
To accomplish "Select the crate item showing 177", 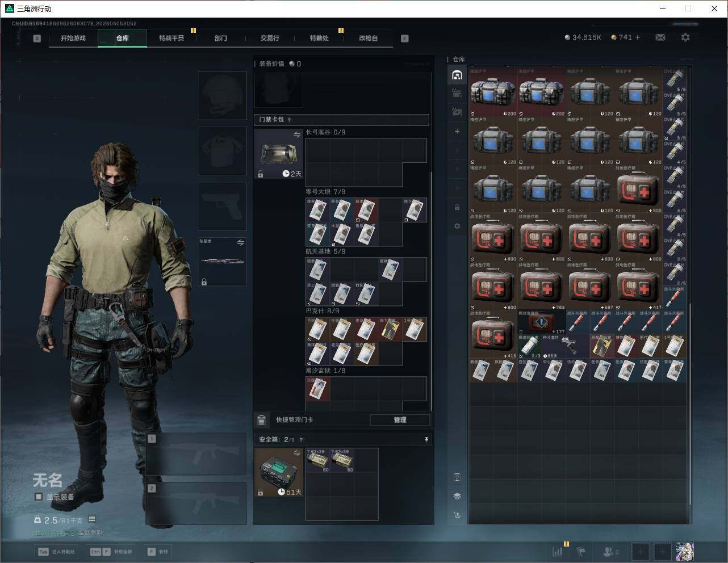I will pyautogui.click(x=542, y=322).
